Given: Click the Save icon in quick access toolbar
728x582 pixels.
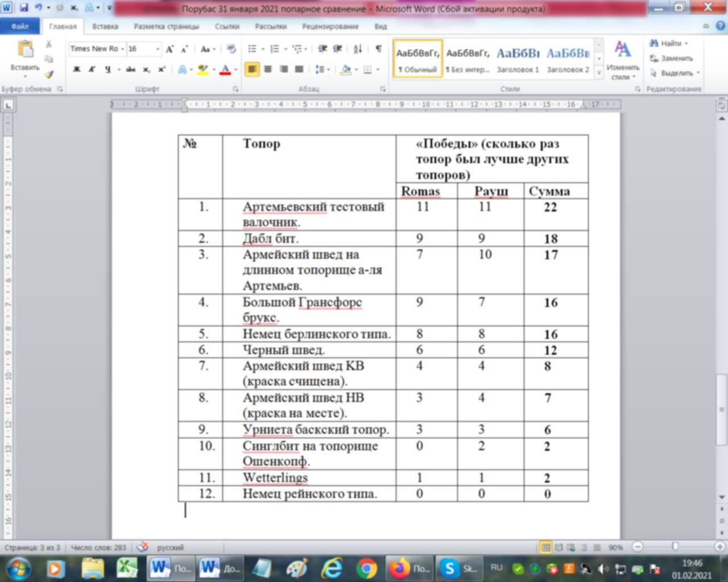Looking at the screenshot, I should click(23, 8).
